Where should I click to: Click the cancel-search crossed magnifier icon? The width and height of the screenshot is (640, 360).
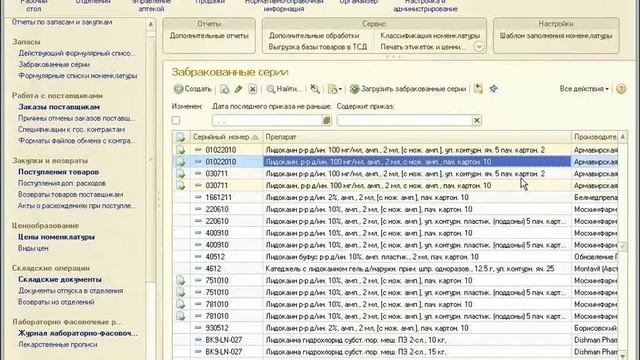click(x=315, y=89)
